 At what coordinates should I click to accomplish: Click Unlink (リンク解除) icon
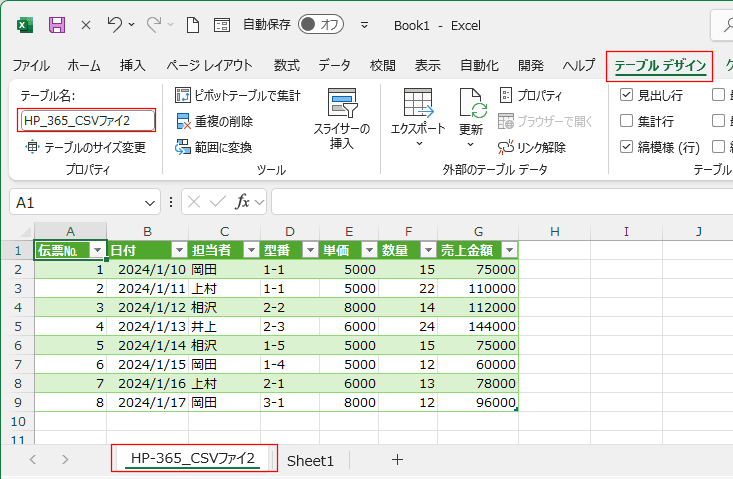[x=532, y=147]
